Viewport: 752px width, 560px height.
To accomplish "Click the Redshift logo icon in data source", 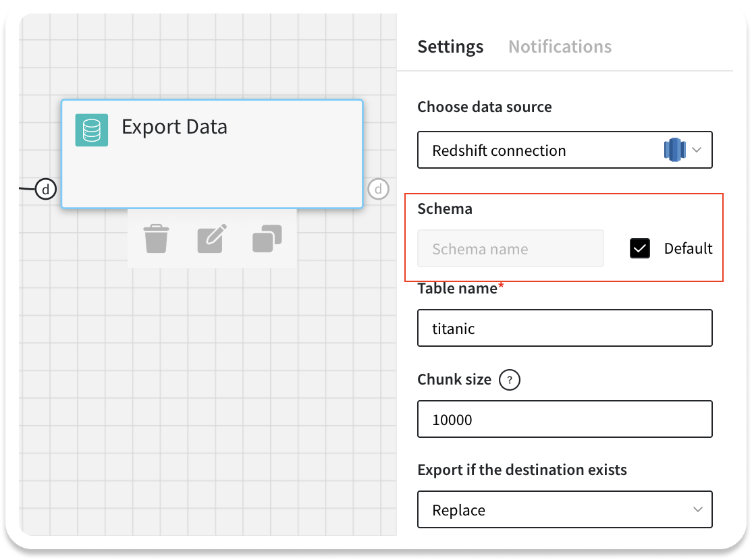I will point(675,150).
